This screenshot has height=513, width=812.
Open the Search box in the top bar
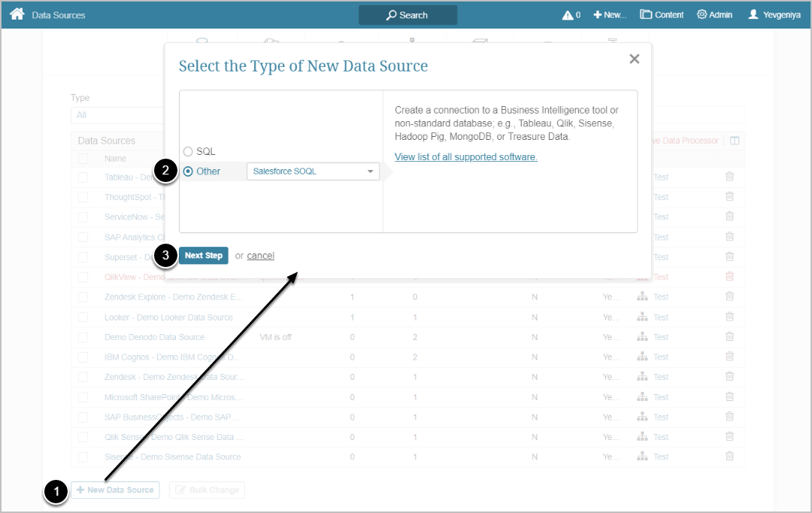408,15
